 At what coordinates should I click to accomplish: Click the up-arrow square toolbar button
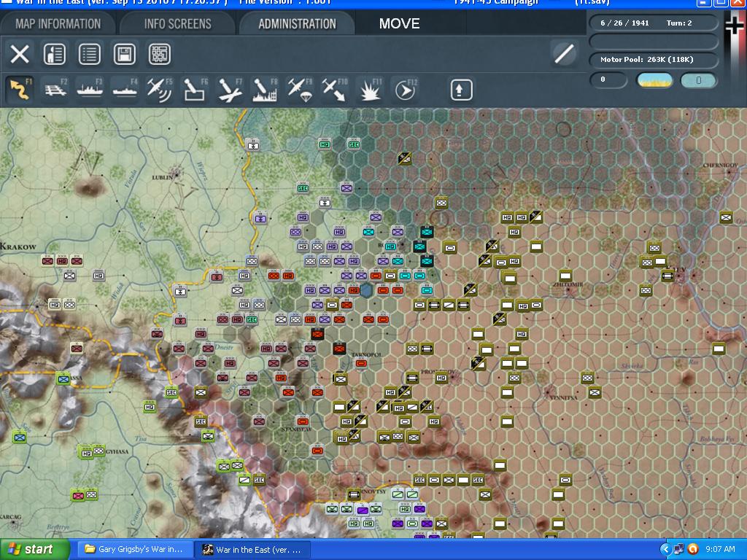[461, 90]
